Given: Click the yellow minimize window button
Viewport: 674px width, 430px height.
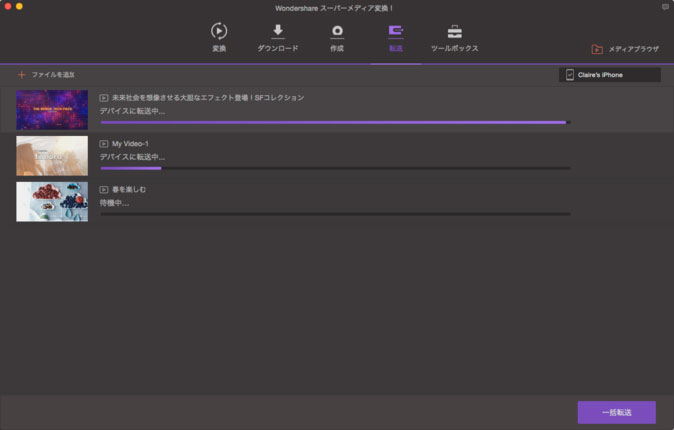Looking at the screenshot, I should pyautogui.click(x=19, y=6).
